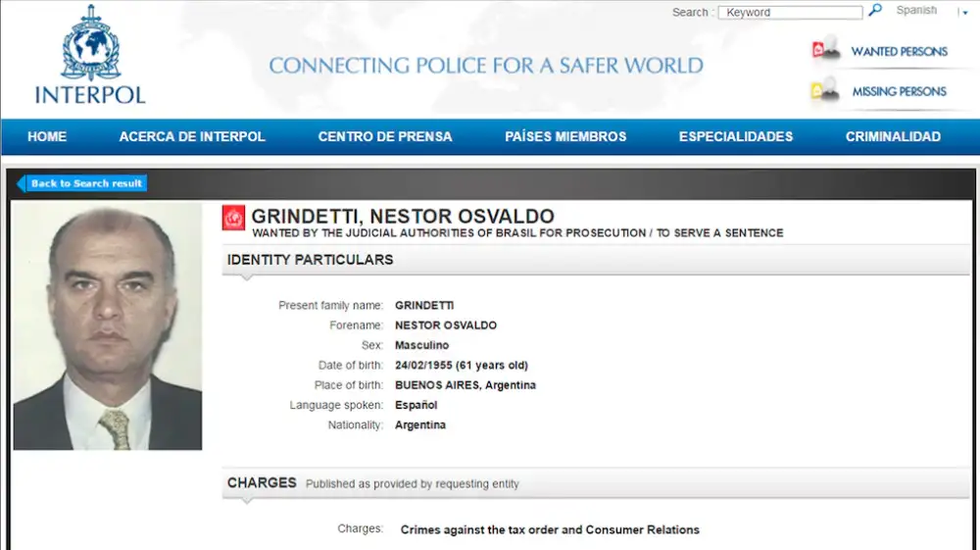Select ACERCA DE INTERPOL in navigation

pos(192,137)
